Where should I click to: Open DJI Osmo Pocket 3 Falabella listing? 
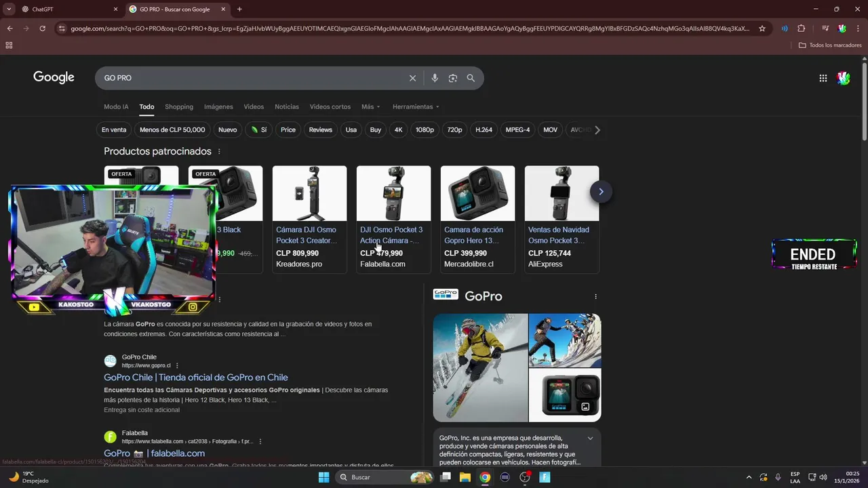[393, 219]
